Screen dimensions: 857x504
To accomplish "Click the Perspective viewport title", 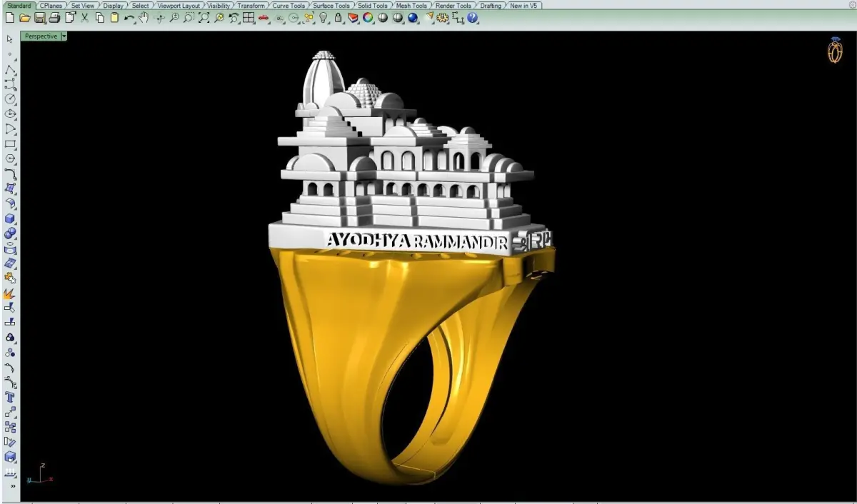I will click(41, 36).
